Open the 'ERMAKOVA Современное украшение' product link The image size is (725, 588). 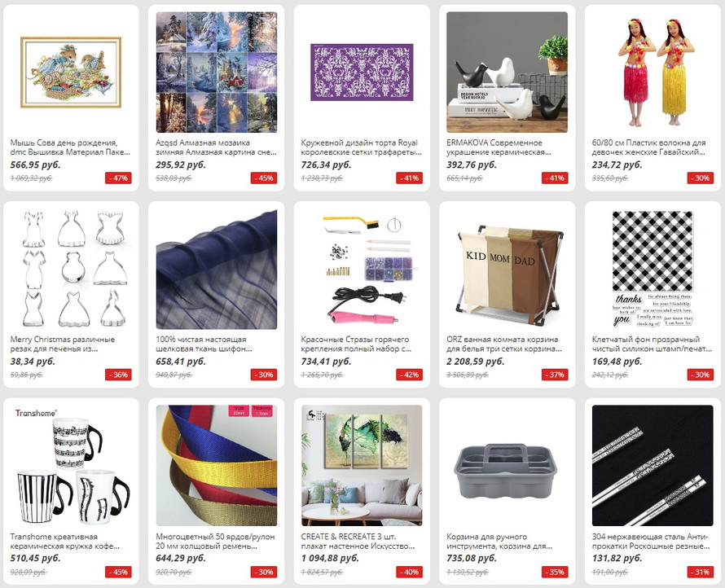coord(494,147)
